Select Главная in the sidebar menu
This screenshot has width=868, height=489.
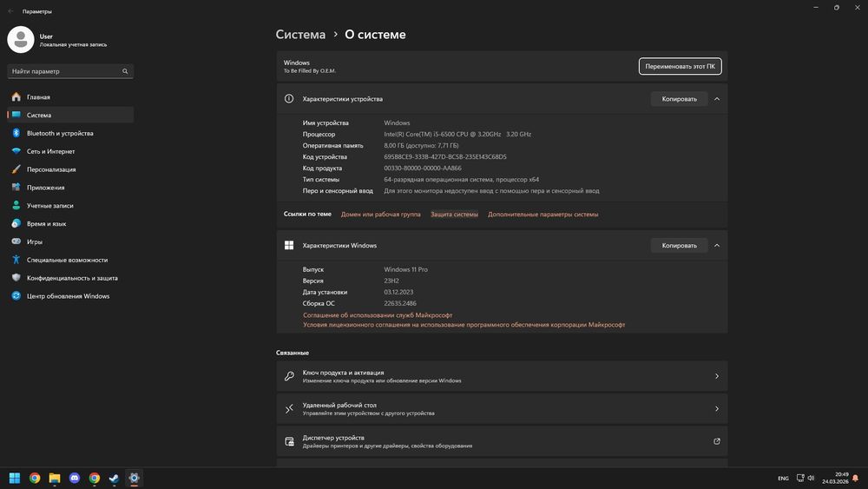[38, 97]
